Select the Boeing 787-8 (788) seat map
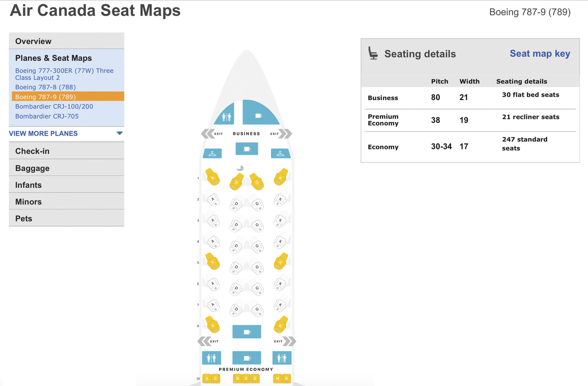 pyautogui.click(x=46, y=87)
